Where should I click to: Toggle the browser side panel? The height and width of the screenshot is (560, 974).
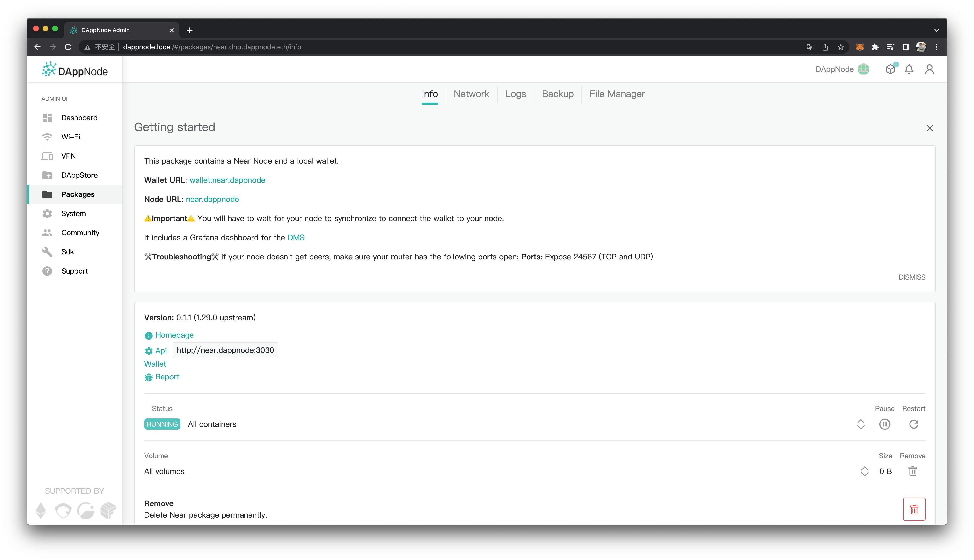click(905, 47)
